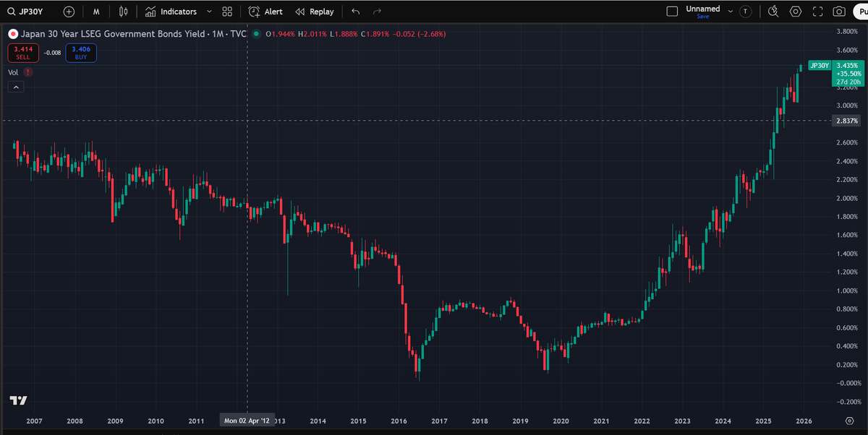Open the chart layout selector square icon

pos(672,12)
